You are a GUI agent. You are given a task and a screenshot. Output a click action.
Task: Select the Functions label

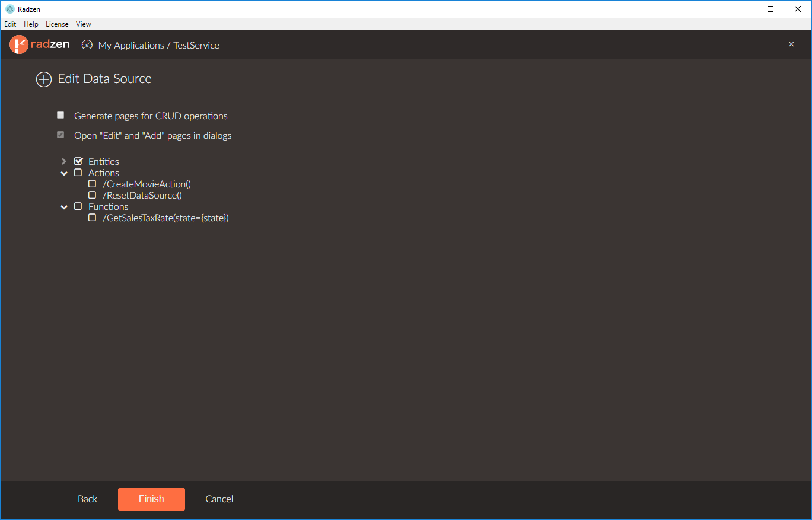pos(109,206)
